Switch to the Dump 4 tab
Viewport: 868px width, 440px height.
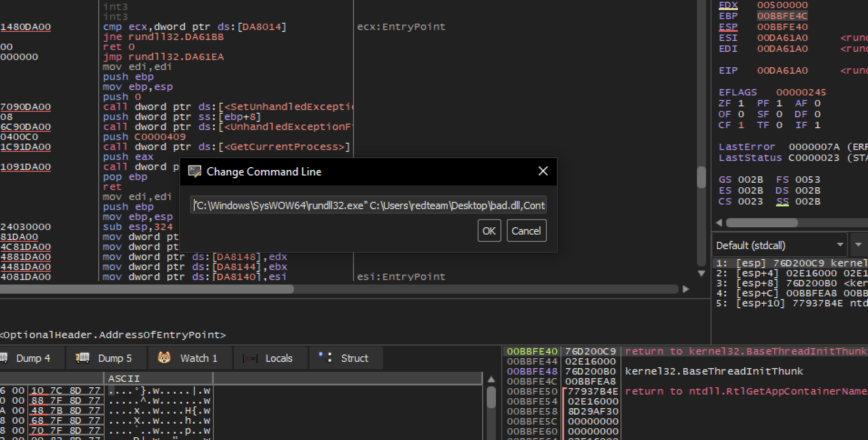33,358
